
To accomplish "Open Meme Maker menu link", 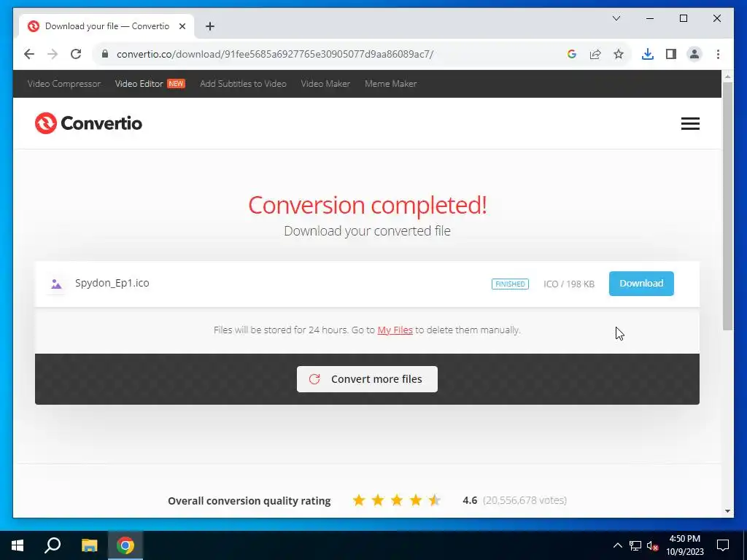I will (391, 84).
